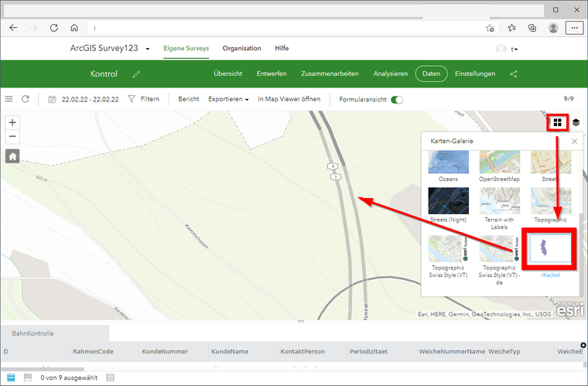Sort by KundeName column header
Image resolution: width=588 pixels, height=386 pixels.
(x=230, y=351)
